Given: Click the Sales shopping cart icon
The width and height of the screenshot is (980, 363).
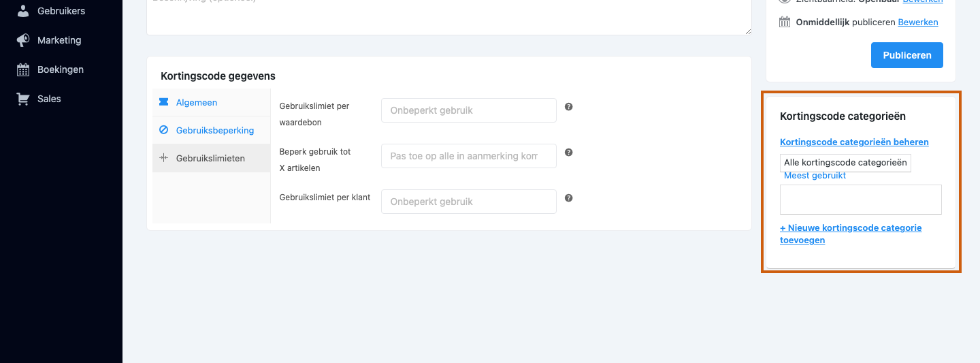Looking at the screenshot, I should pyautogui.click(x=23, y=99).
